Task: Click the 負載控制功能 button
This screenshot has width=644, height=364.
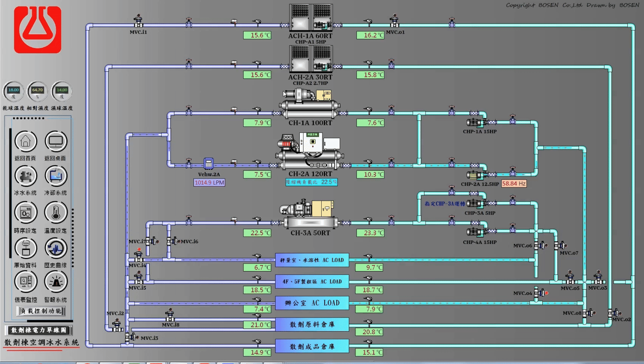Action: tap(41, 311)
